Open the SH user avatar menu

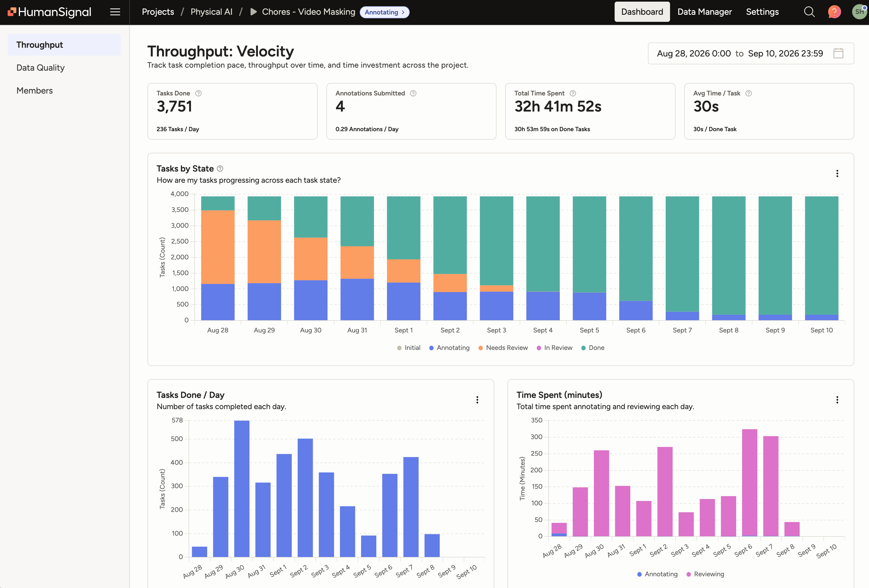[x=859, y=12]
